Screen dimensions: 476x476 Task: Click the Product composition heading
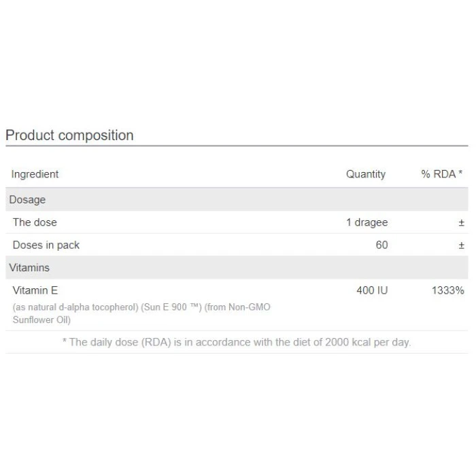tap(69, 135)
